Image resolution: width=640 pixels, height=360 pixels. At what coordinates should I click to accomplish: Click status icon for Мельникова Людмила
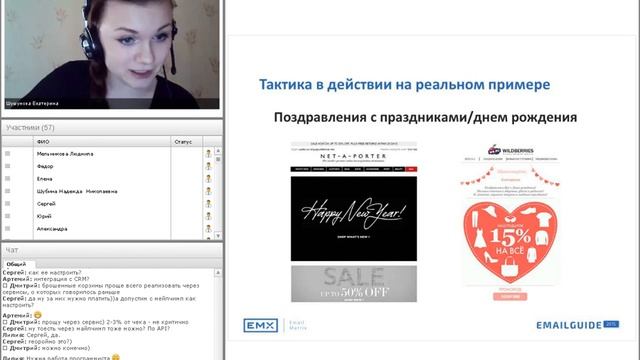click(209, 153)
